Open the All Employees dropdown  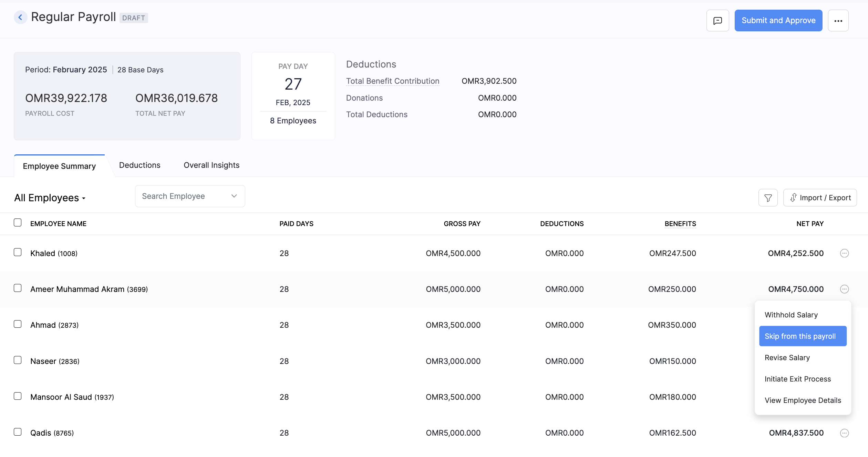[50, 198]
